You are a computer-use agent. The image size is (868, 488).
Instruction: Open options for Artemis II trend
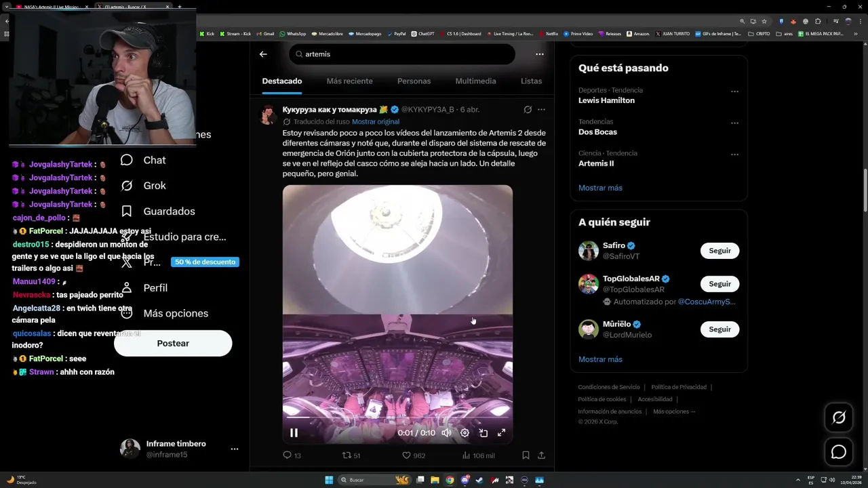pos(734,155)
